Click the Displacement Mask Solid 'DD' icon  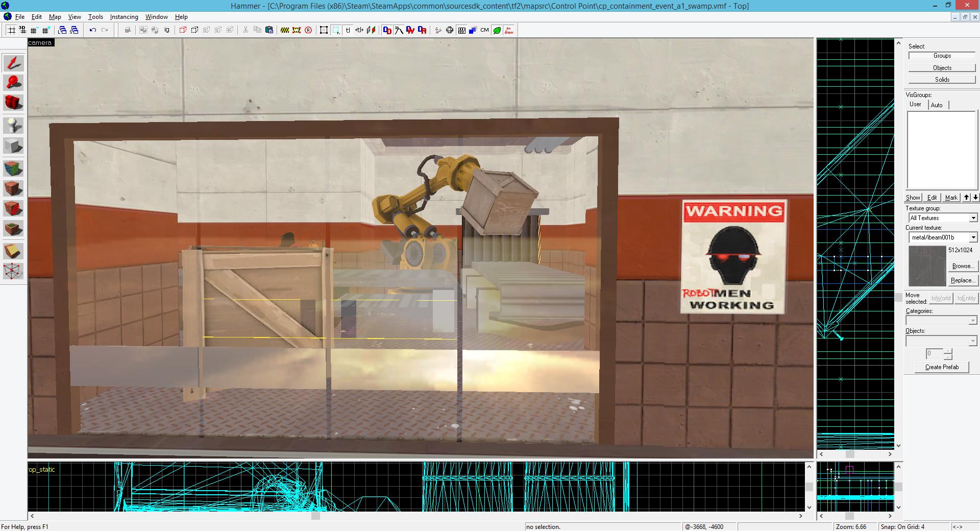pos(387,30)
